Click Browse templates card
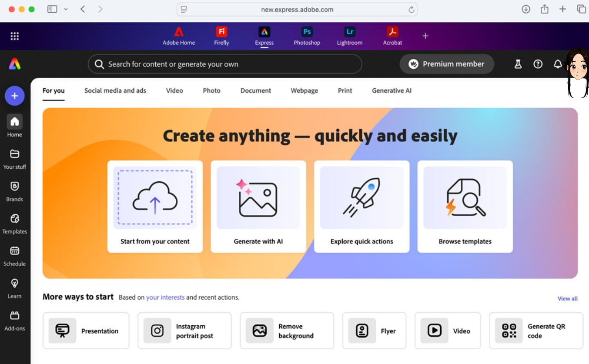 (x=465, y=207)
